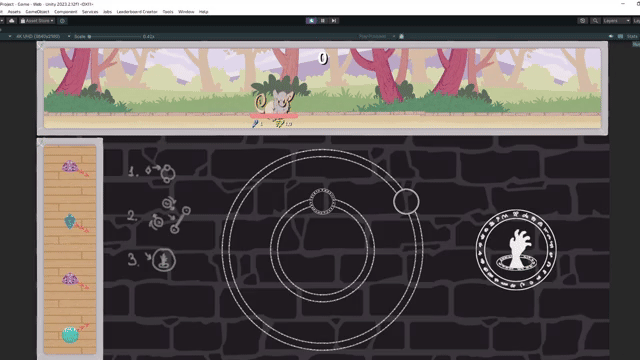The height and width of the screenshot is (360, 640).
Task: Open the Play Focused dropdown
Action: tap(376, 36)
